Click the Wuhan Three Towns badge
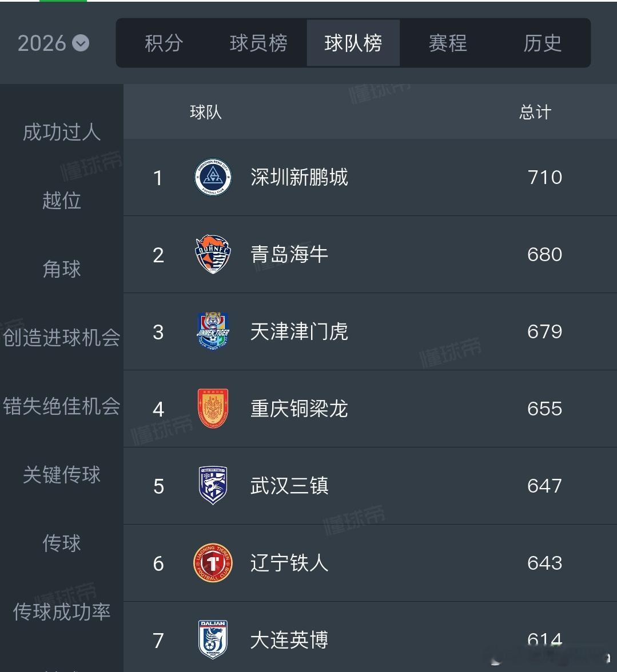Screen dimensions: 617x672 [x=213, y=486]
